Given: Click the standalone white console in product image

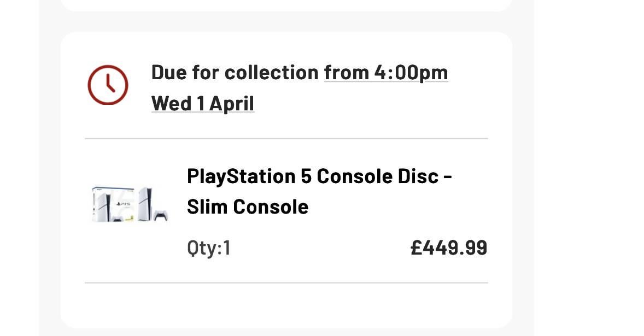Looking at the screenshot, I should coord(145,203).
